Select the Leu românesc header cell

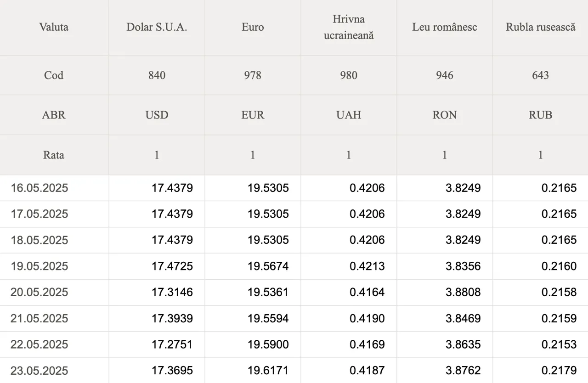point(445,27)
